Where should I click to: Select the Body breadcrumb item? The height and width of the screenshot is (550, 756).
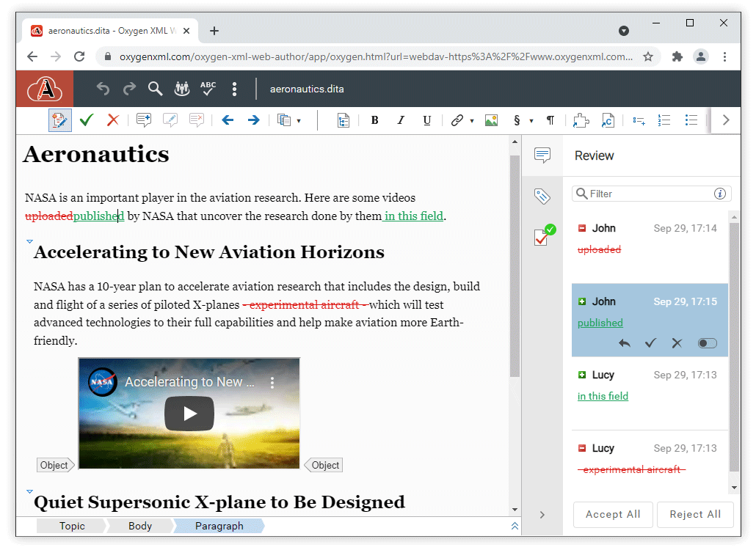click(140, 526)
